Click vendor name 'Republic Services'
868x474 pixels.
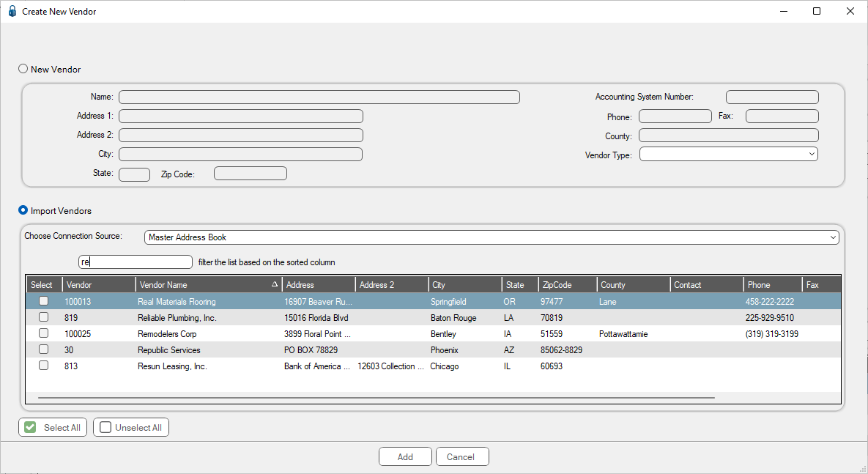click(169, 350)
